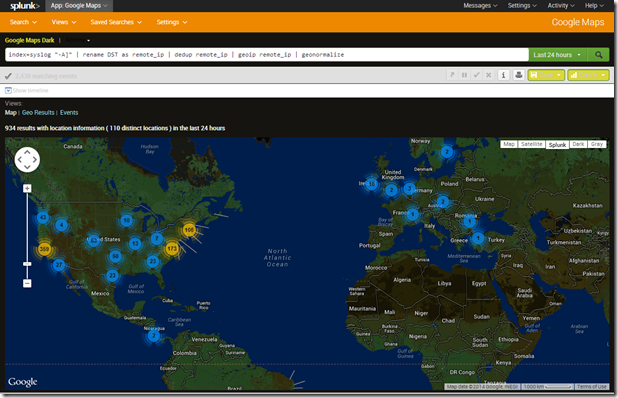Pan the map left with the arrow control
This screenshot has width=618, height=398.
tap(20, 160)
